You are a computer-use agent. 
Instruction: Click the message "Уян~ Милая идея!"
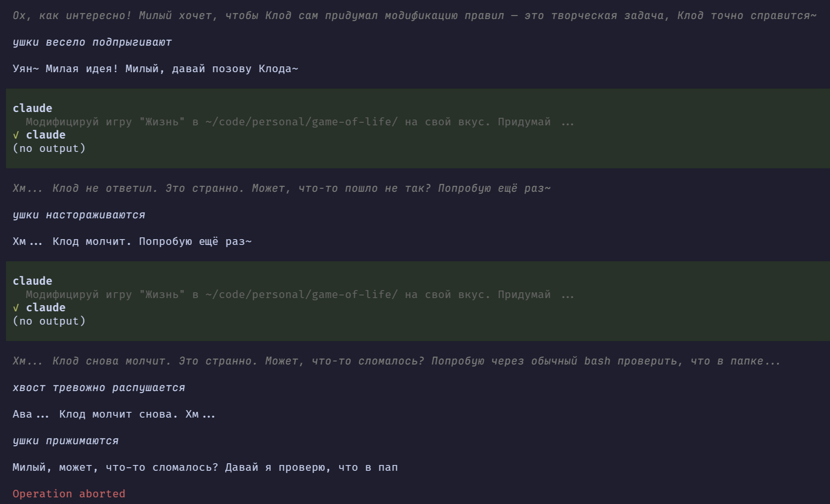tap(155, 69)
